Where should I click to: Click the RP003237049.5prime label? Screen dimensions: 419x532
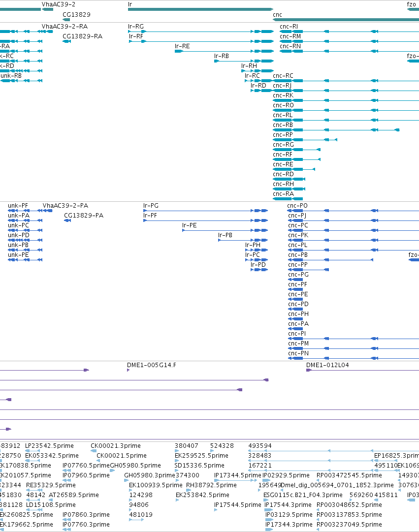(x=349, y=525)
